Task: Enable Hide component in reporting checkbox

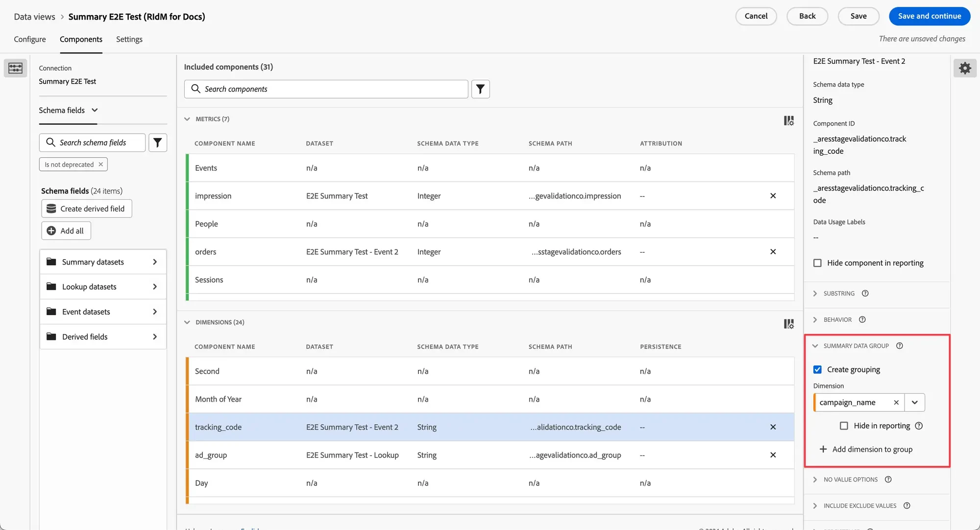Action: [x=817, y=263]
